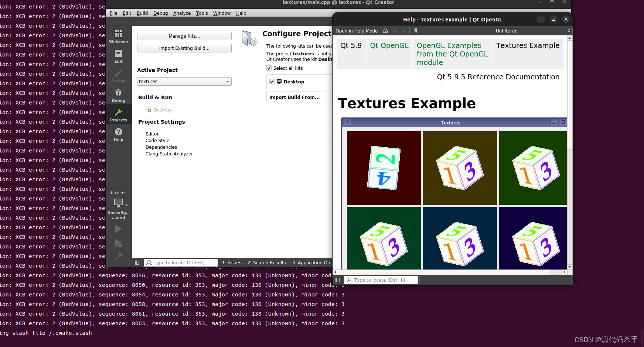Click Open in Help Mode
The image size is (644, 347).
tap(357, 31)
